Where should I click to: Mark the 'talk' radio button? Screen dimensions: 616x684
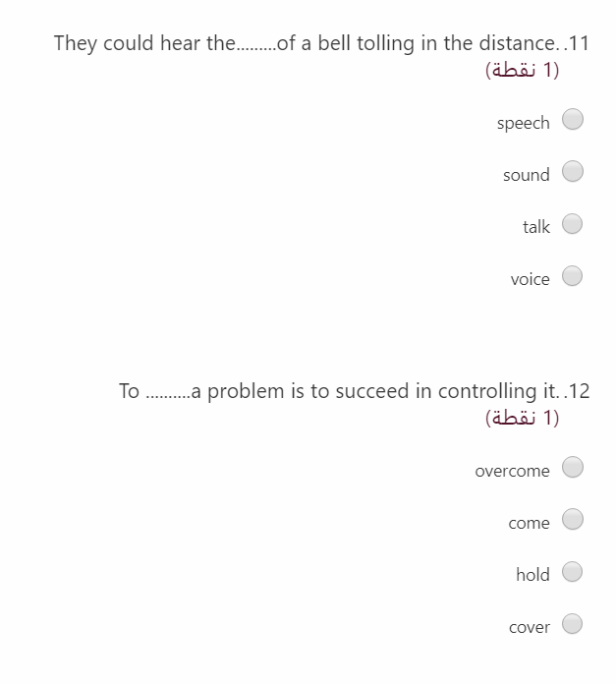(x=572, y=224)
